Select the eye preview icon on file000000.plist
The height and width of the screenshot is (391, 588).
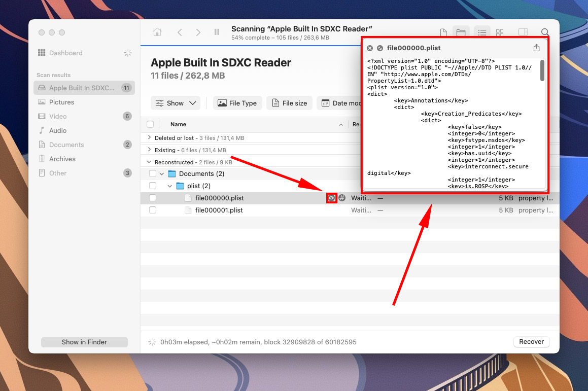(x=332, y=198)
